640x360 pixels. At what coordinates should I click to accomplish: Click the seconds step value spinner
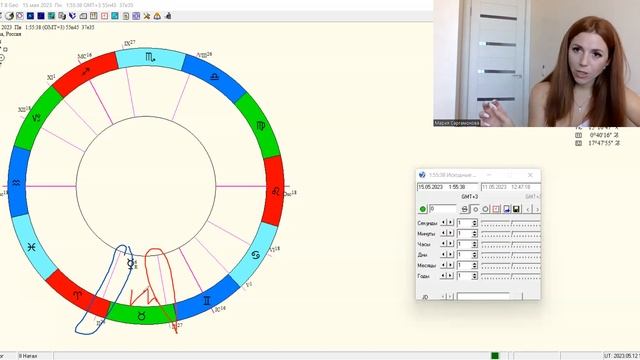(467, 223)
